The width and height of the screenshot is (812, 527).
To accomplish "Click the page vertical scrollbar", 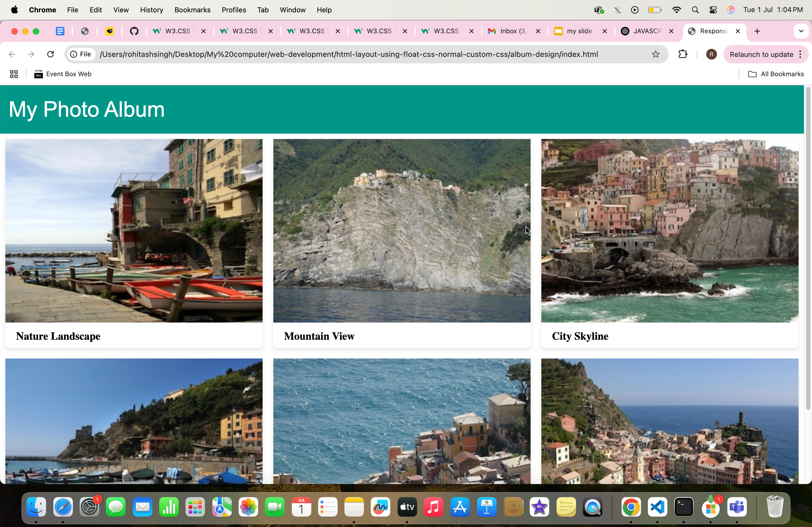I will click(807, 249).
